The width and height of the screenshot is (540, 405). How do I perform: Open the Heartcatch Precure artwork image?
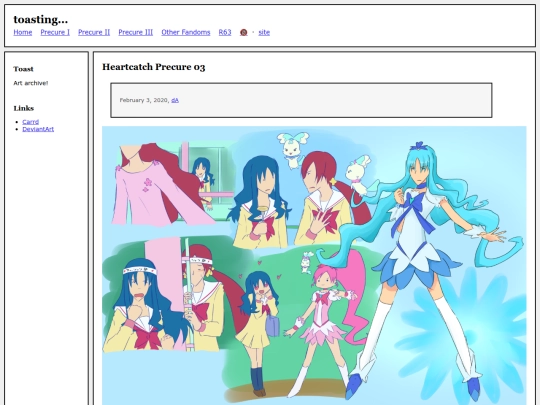click(314, 266)
